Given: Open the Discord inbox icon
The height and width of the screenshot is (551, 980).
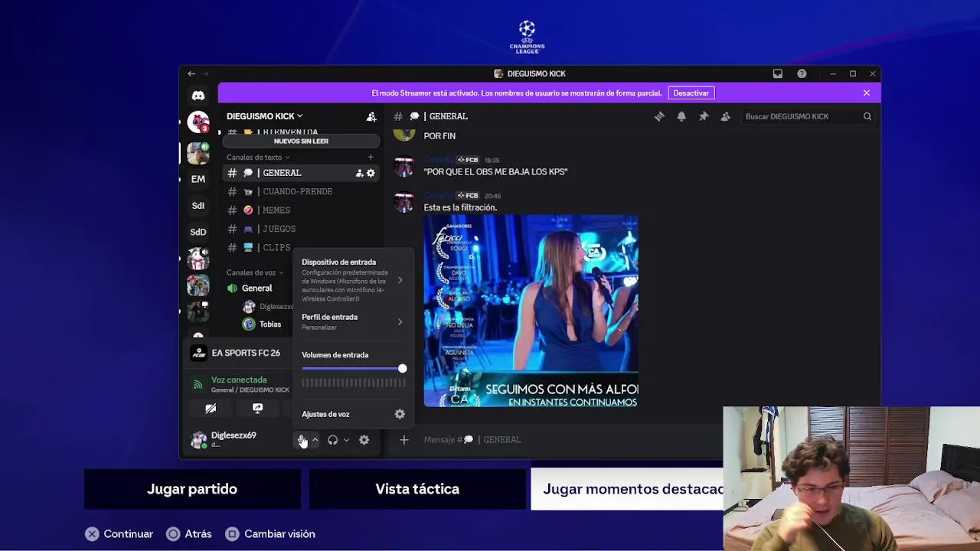Looking at the screenshot, I should click(778, 73).
